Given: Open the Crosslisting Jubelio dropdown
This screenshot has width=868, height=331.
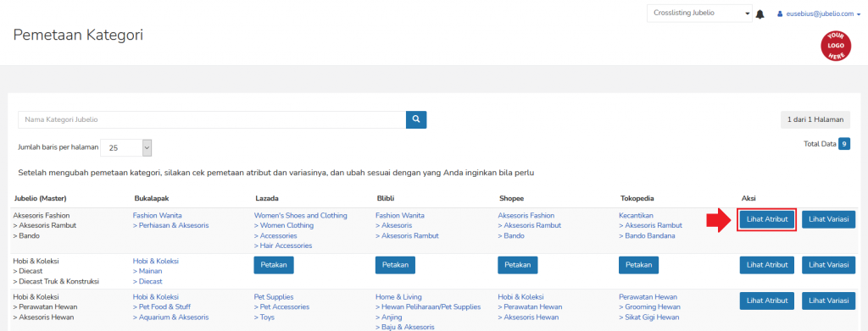Looking at the screenshot, I should point(699,14).
